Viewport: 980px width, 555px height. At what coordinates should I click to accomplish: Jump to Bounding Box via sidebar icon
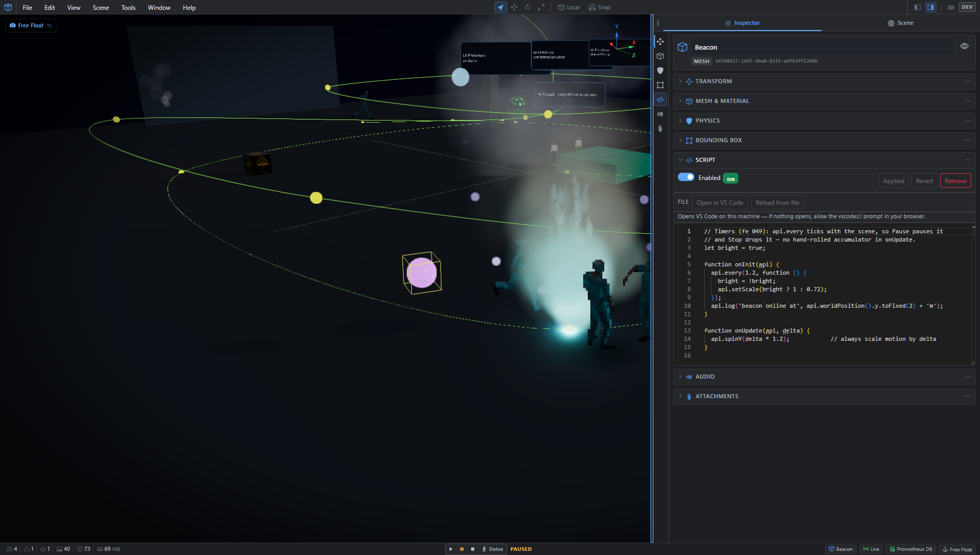pyautogui.click(x=660, y=85)
